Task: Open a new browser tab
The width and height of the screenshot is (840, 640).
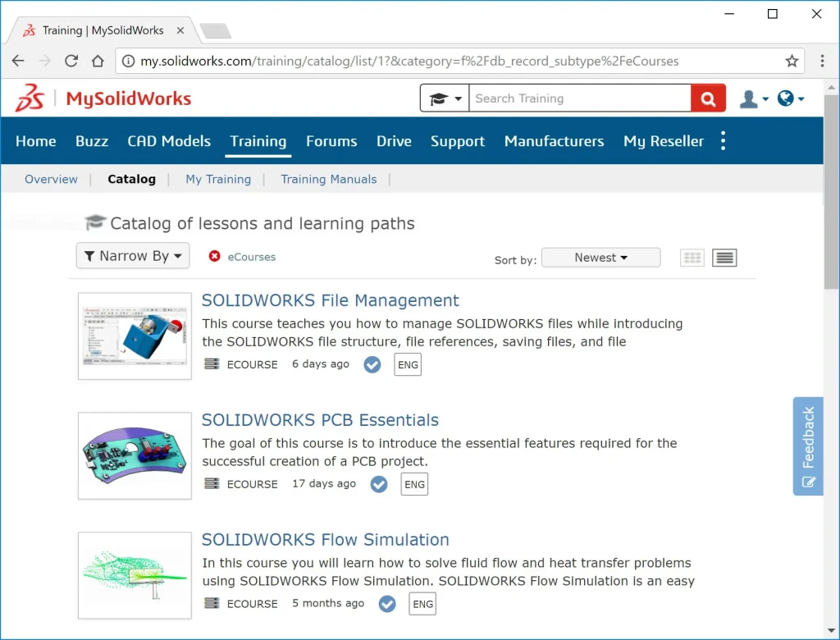Action: pos(216,31)
